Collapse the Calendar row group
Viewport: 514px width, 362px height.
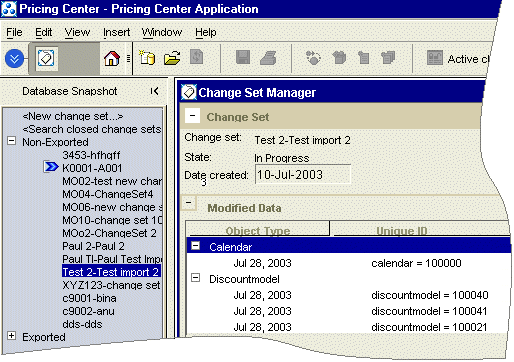point(195,246)
